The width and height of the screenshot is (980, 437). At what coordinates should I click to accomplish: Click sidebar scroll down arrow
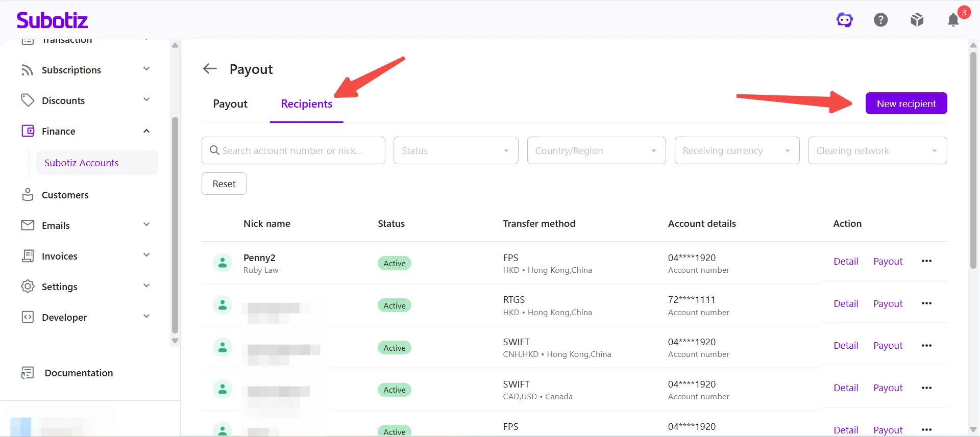point(175,341)
